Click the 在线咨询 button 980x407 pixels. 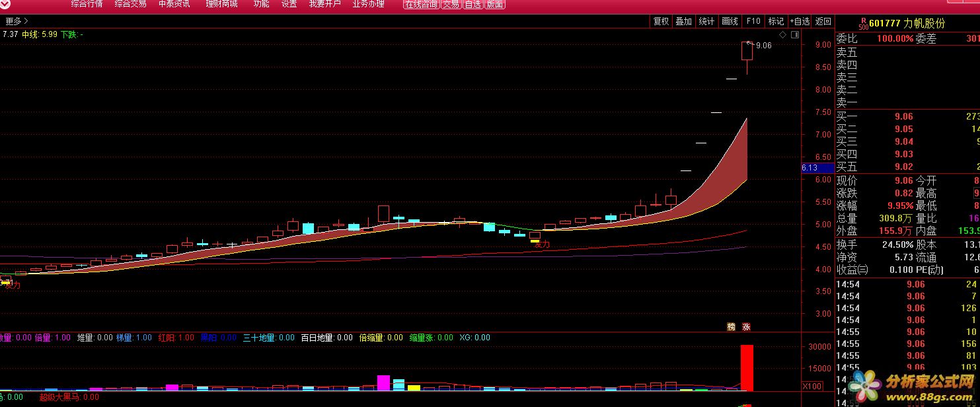click(x=421, y=5)
